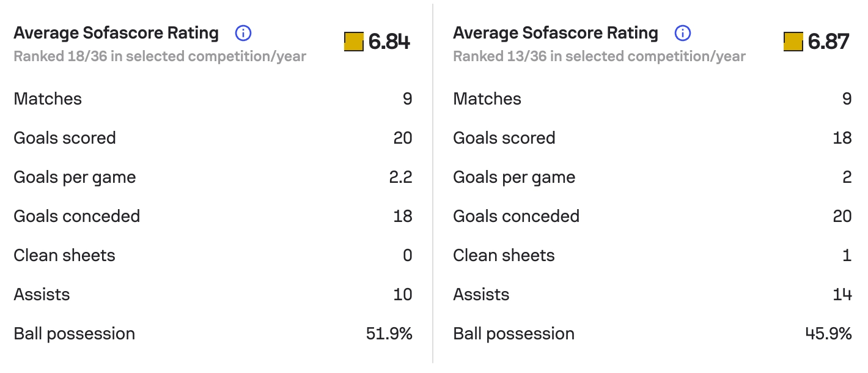868x373 pixels.
Task: Click info icon beside the rating ranked 13/36
Action: [x=683, y=33]
